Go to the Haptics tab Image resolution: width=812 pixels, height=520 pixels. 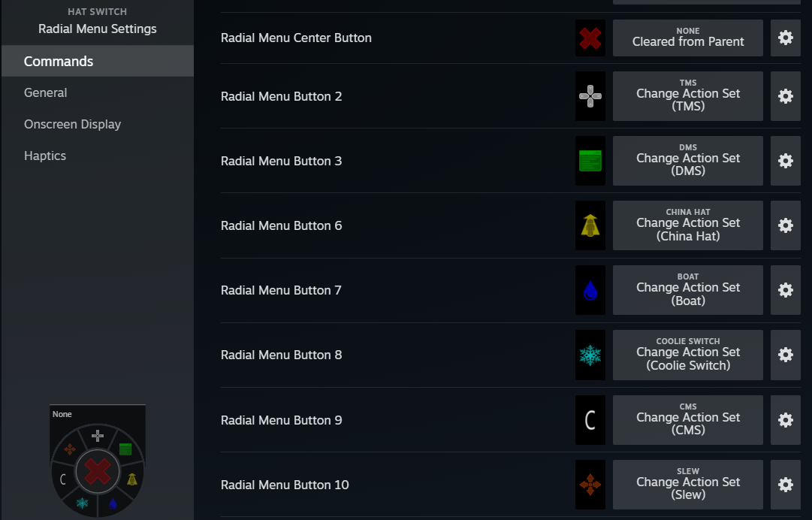pos(45,156)
